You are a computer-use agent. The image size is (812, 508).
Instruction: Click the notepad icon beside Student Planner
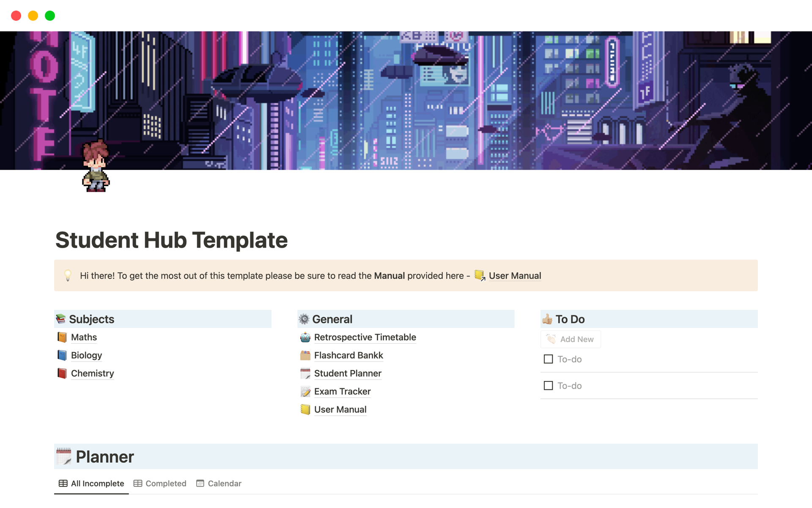click(305, 373)
